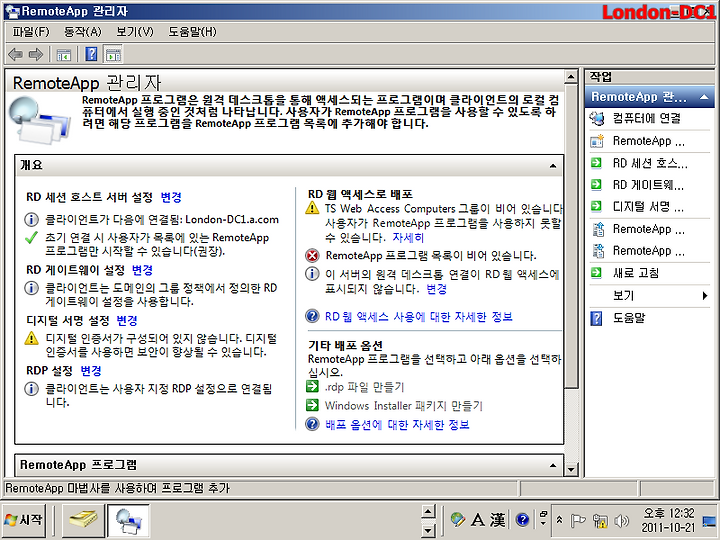Screen dimensions: 720x540
Task: Open the 파일(F) menu
Action: coord(31,32)
